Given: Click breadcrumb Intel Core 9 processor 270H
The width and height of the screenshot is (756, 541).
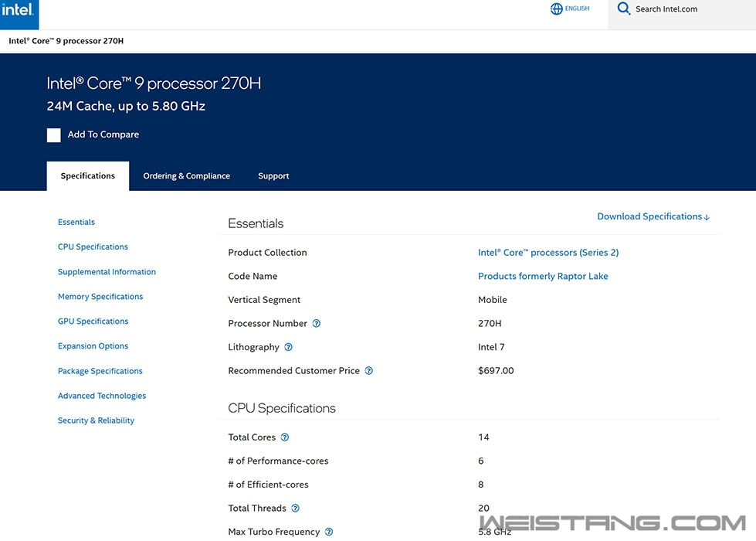Looking at the screenshot, I should pos(66,41).
